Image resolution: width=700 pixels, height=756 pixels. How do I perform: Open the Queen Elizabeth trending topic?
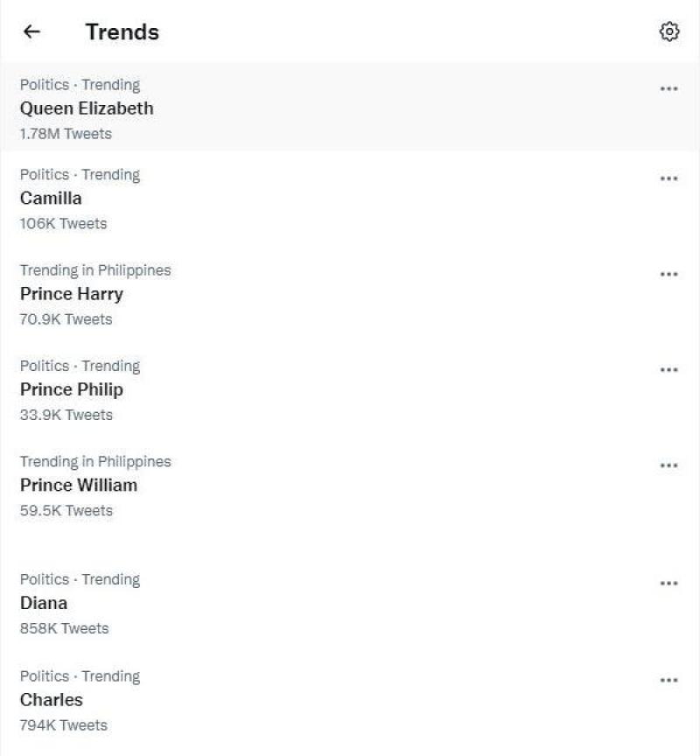pyautogui.click(x=87, y=108)
